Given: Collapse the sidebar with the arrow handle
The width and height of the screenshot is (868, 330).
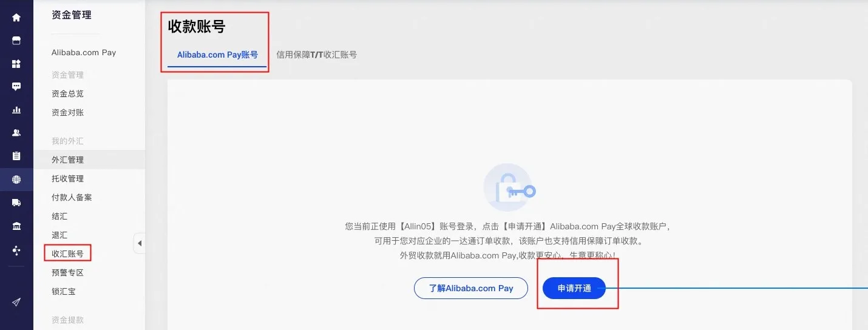Looking at the screenshot, I should point(139,243).
